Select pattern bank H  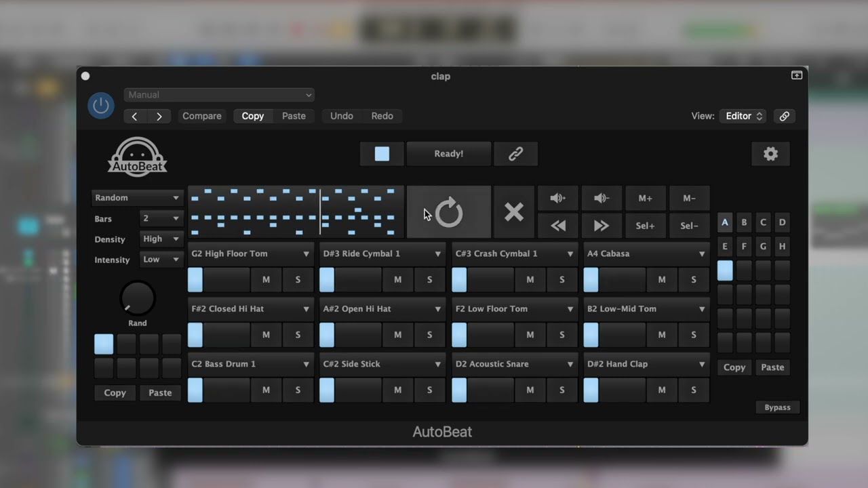click(x=782, y=247)
